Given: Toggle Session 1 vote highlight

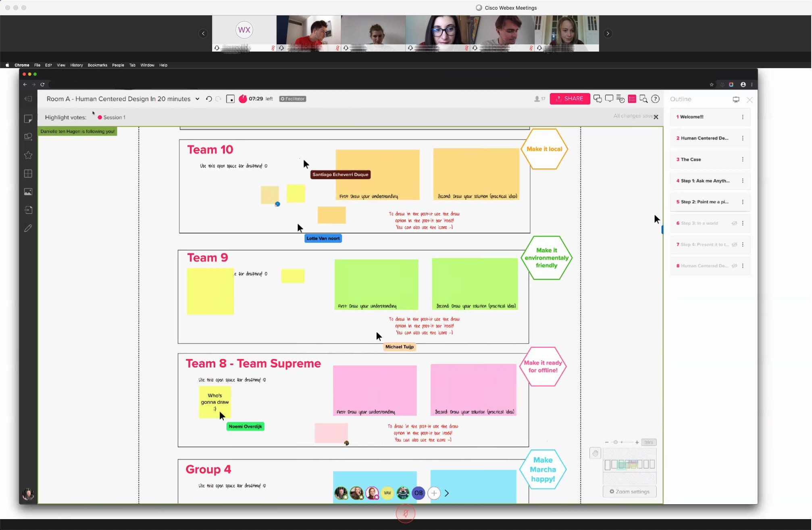Looking at the screenshot, I should (x=111, y=117).
